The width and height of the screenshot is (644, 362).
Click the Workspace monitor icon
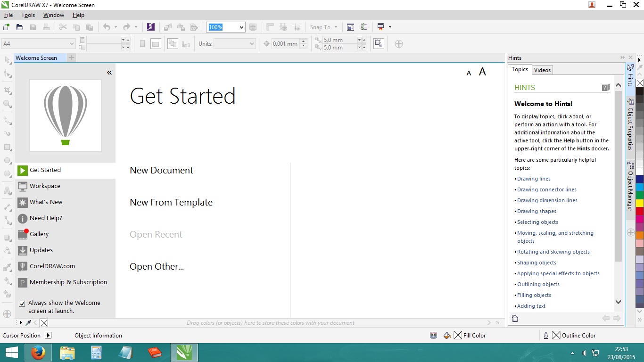22,186
